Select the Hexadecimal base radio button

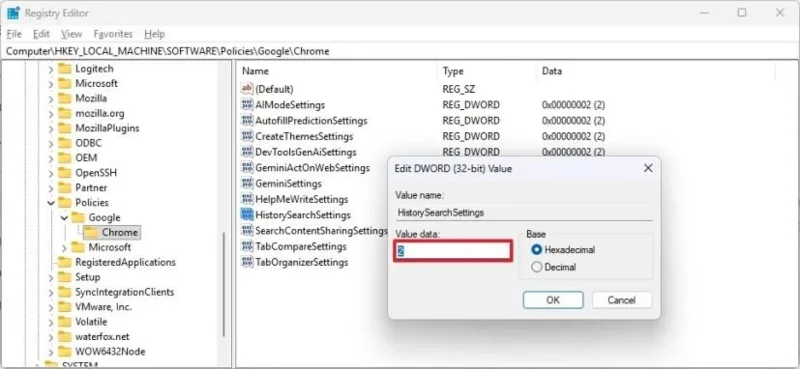pos(536,250)
